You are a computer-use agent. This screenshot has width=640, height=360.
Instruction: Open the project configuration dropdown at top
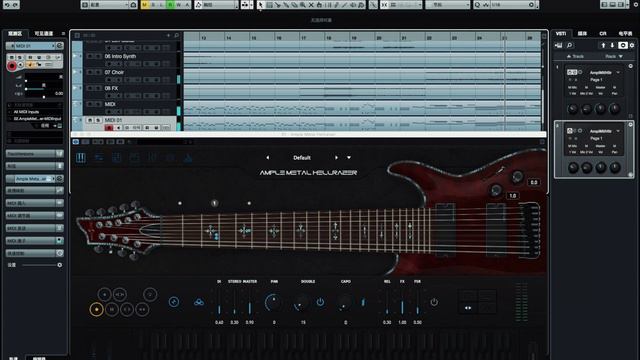point(109,5)
